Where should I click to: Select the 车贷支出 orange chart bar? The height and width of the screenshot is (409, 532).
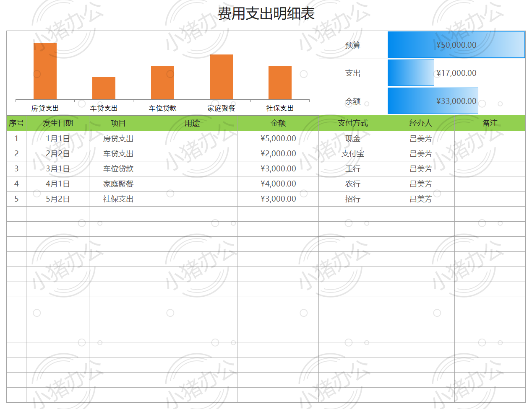(x=104, y=88)
